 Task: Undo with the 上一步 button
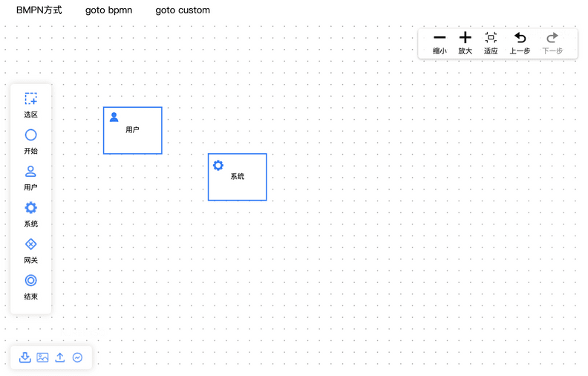pyautogui.click(x=520, y=44)
